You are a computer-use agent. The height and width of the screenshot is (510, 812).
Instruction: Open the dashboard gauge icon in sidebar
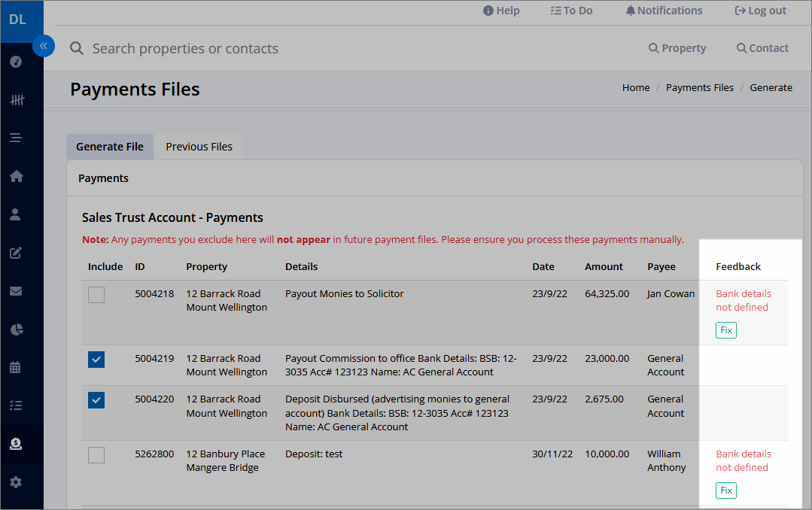16,62
